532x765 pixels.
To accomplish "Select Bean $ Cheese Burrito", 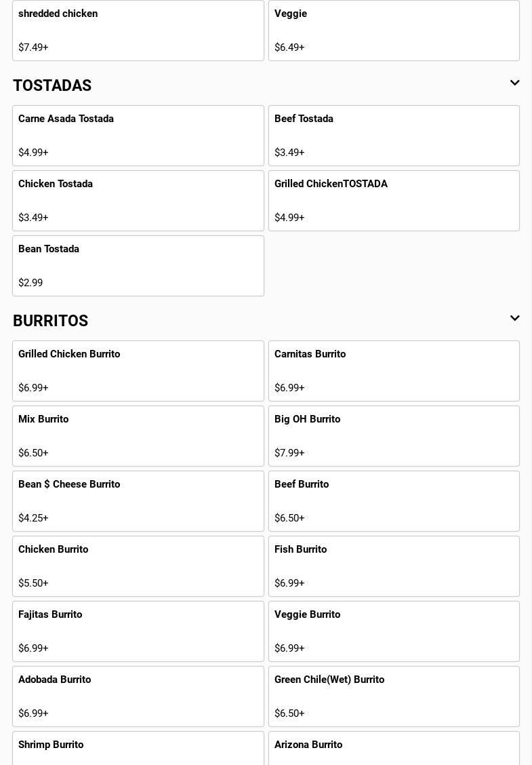I will [138, 501].
